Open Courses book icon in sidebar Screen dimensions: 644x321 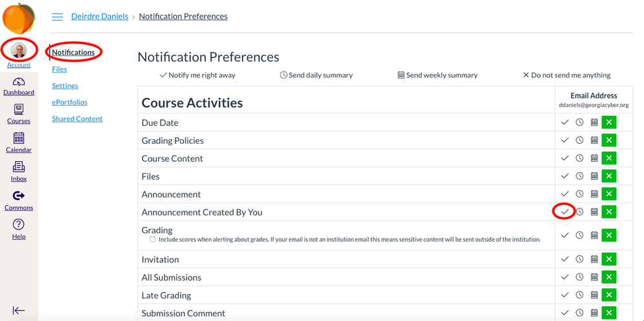pyautogui.click(x=19, y=110)
